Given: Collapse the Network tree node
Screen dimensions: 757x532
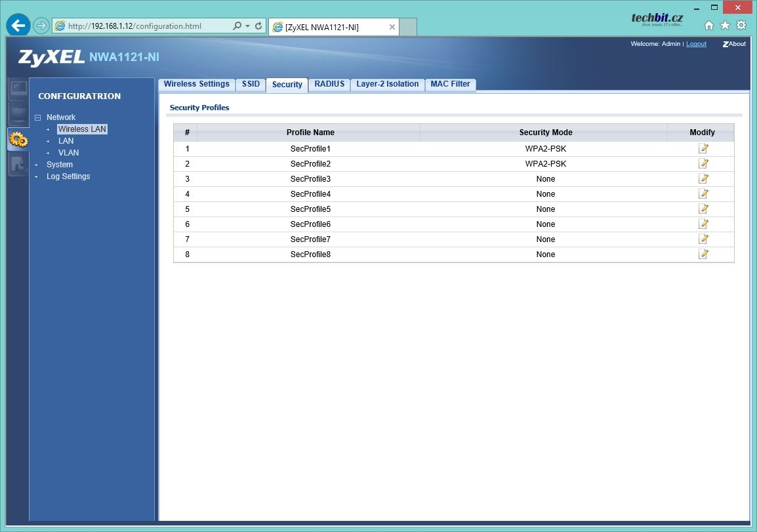Looking at the screenshot, I should point(37,117).
